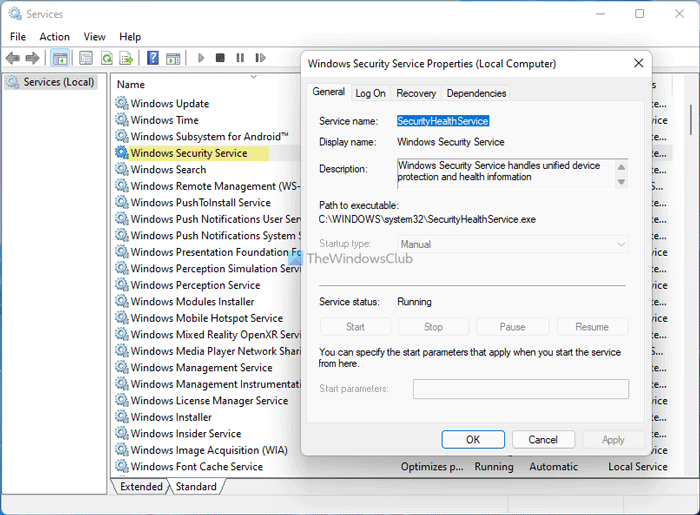Viewport: 700px width, 515px height.
Task: Click gear icon beside Windows Mobile Hotspot Service
Action: tap(121, 318)
